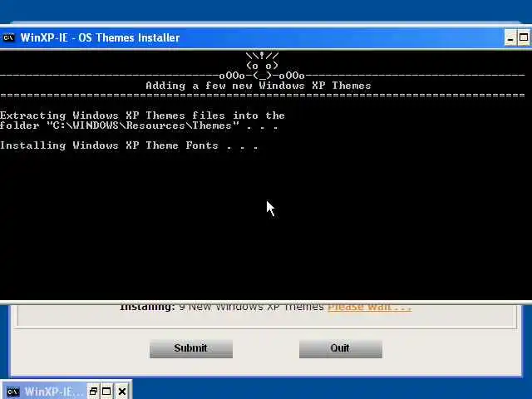Viewport: 532px width, 399px height.
Task: Click the '9 New Windows XP Themes' status text
Action: [251, 307]
